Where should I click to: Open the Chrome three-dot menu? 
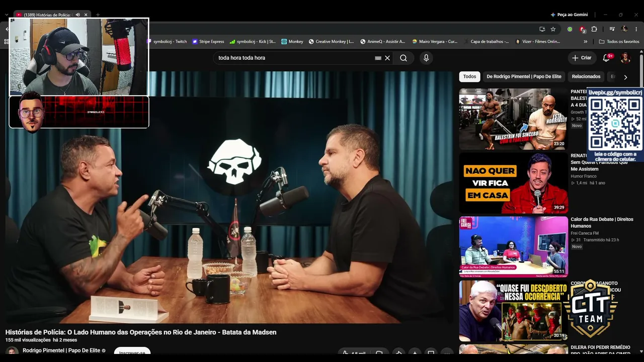point(636,29)
